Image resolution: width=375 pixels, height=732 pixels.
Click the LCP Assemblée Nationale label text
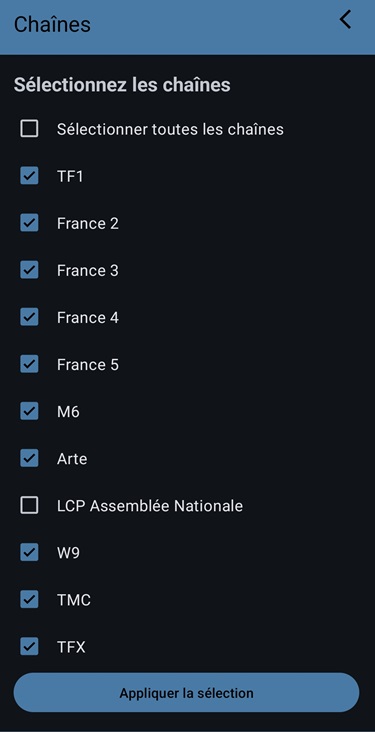(150, 506)
